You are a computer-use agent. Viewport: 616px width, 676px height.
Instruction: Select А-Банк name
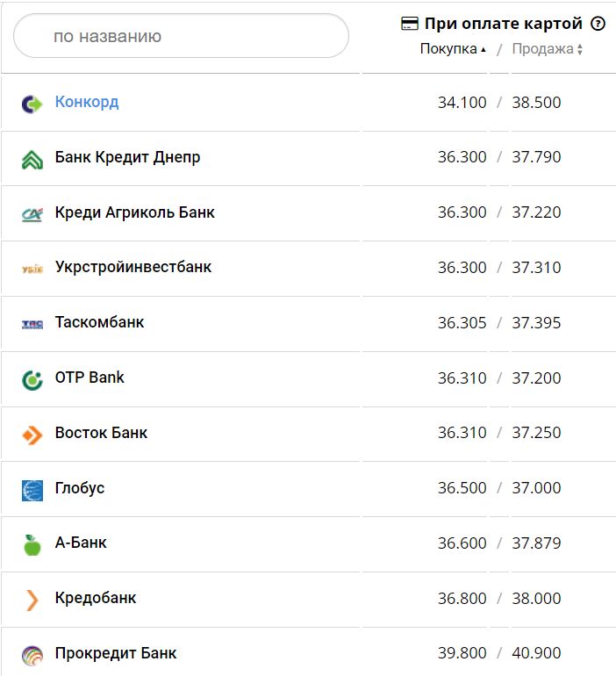(81, 543)
